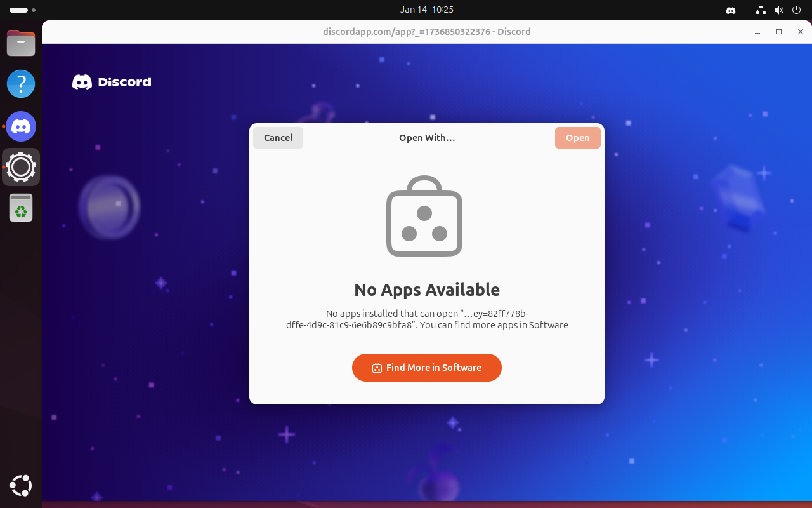Maximize the Discord window

779,32
